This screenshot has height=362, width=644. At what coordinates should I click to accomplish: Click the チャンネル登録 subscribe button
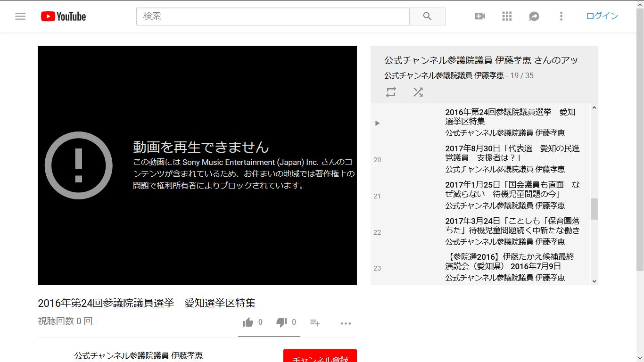[320, 356]
